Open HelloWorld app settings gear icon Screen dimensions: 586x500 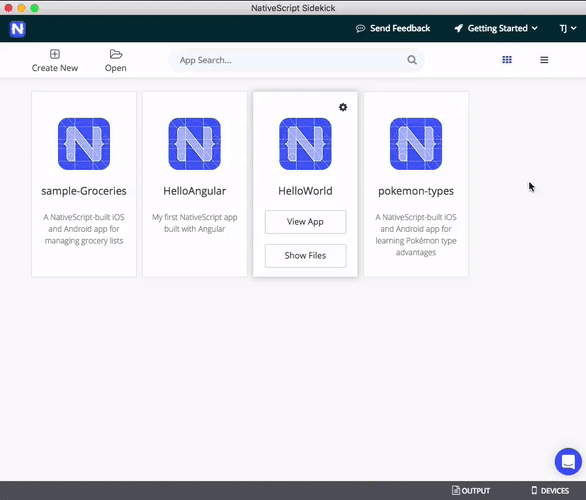pos(343,107)
